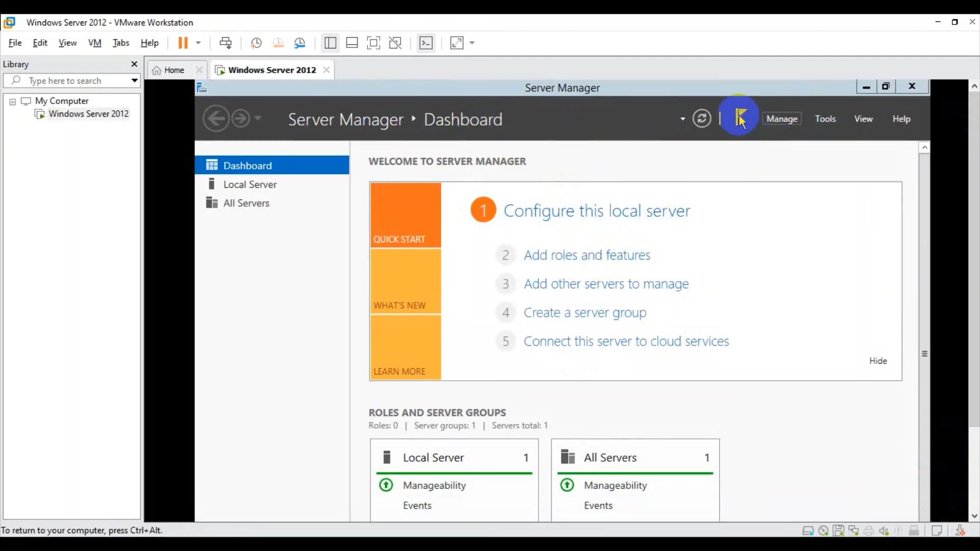Select Dashboard in the navigation pane
Screen dimensions: 980x551
(272, 165)
